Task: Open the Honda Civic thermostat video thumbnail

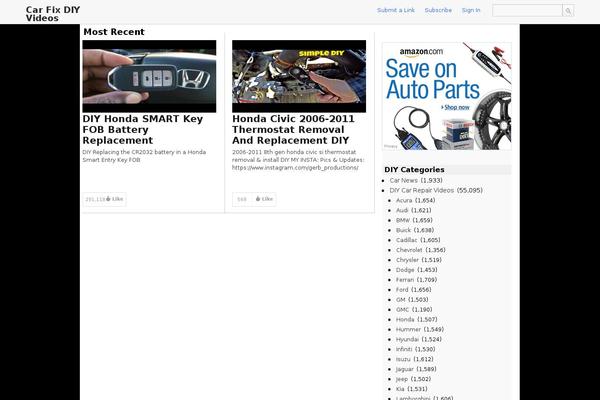Action: pos(299,76)
